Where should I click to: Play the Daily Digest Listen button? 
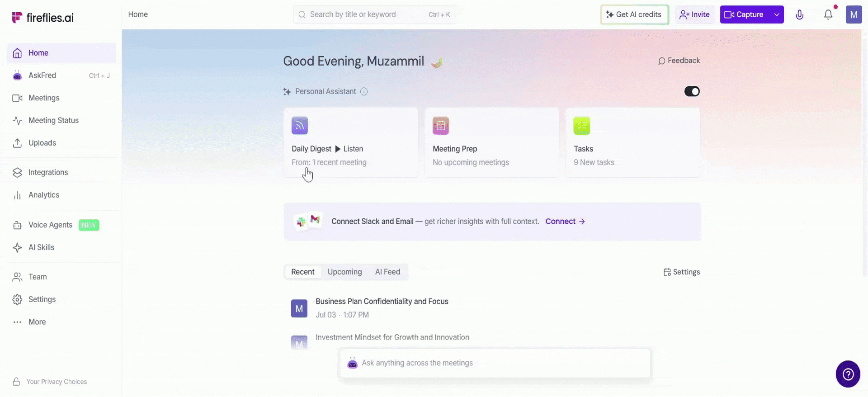point(349,149)
